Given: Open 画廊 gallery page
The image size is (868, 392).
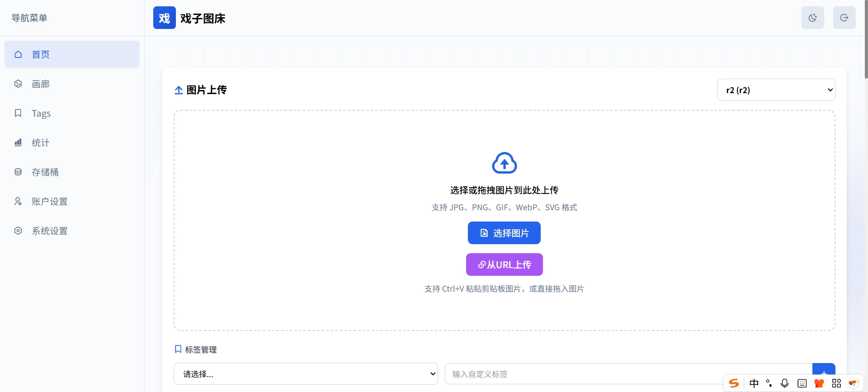Looking at the screenshot, I should point(41,84).
